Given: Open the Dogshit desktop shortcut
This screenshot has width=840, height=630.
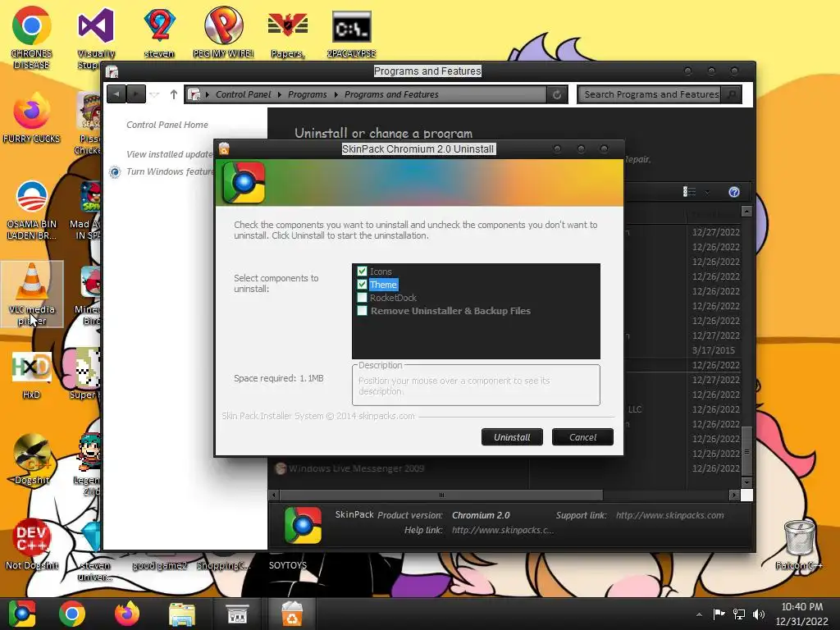Looking at the screenshot, I should [x=32, y=459].
